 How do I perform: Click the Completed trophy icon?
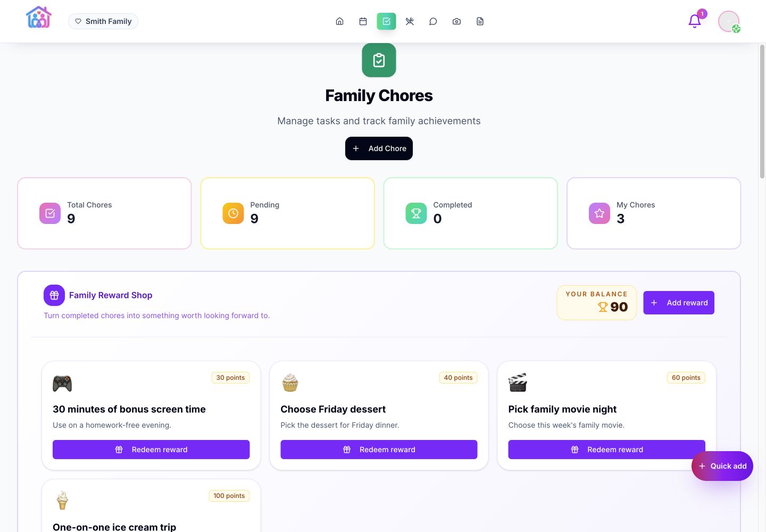point(416,213)
